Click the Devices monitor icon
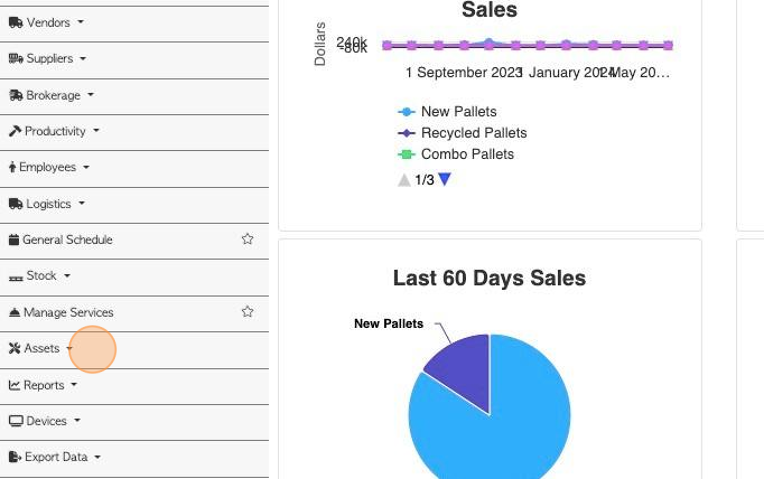Viewport: 764px width, 479px height. pos(16,421)
